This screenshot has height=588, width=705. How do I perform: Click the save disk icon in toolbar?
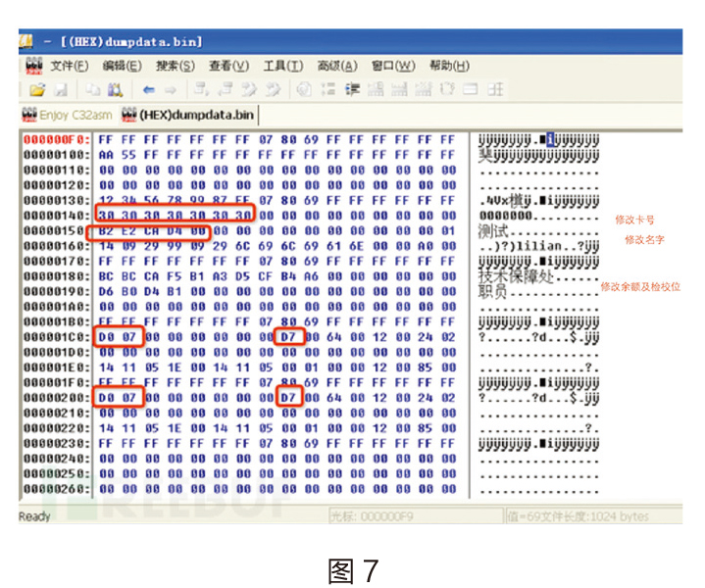pyautogui.click(x=61, y=89)
